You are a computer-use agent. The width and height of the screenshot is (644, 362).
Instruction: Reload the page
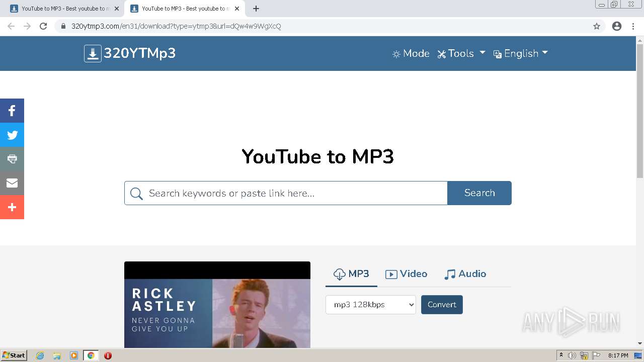click(x=43, y=26)
